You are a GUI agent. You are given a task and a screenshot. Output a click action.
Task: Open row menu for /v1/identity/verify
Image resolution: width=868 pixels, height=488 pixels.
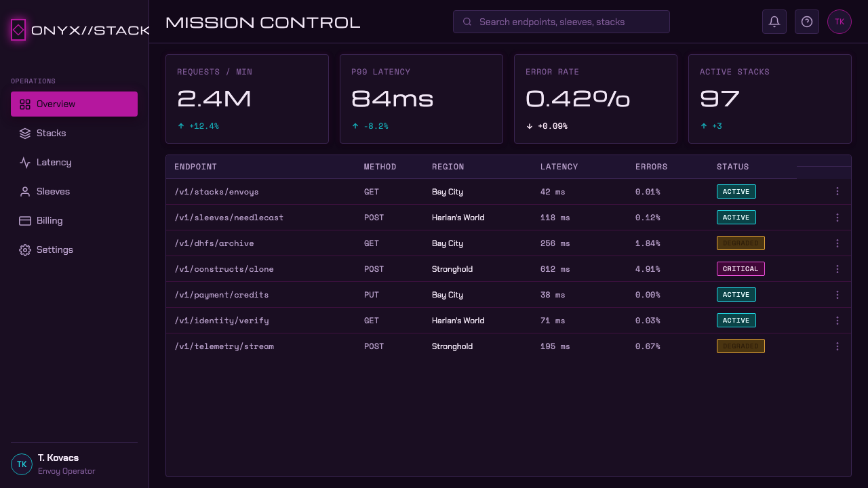837,321
